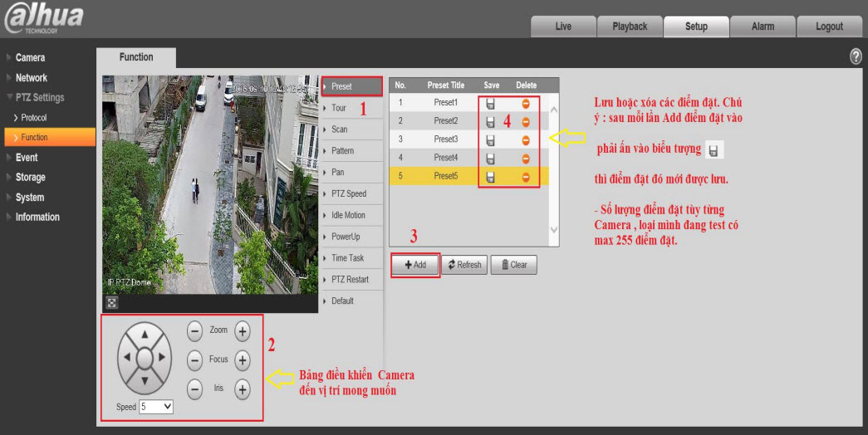Collapse the PTZ Settings section
The image size is (868, 435).
(x=39, y=97)
